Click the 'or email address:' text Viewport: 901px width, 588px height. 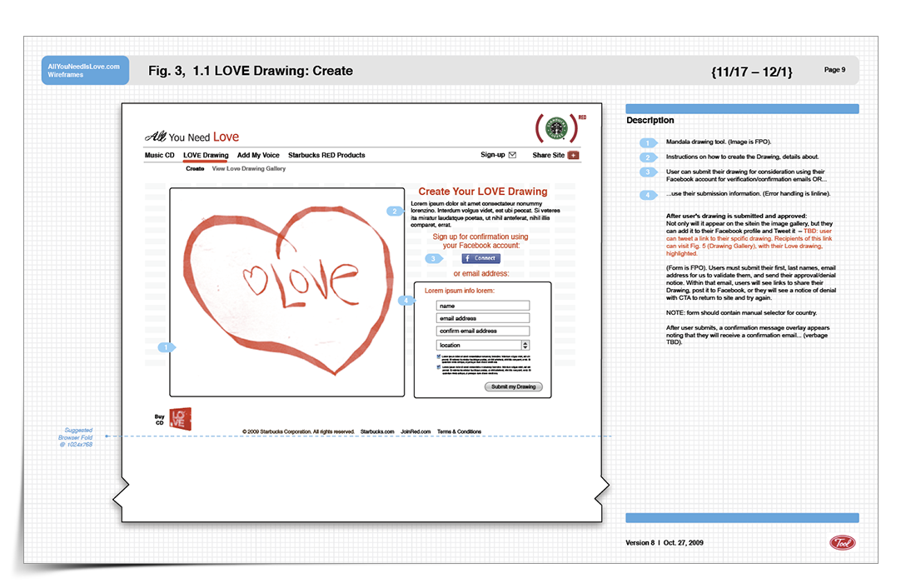click(x=481, y=274)
